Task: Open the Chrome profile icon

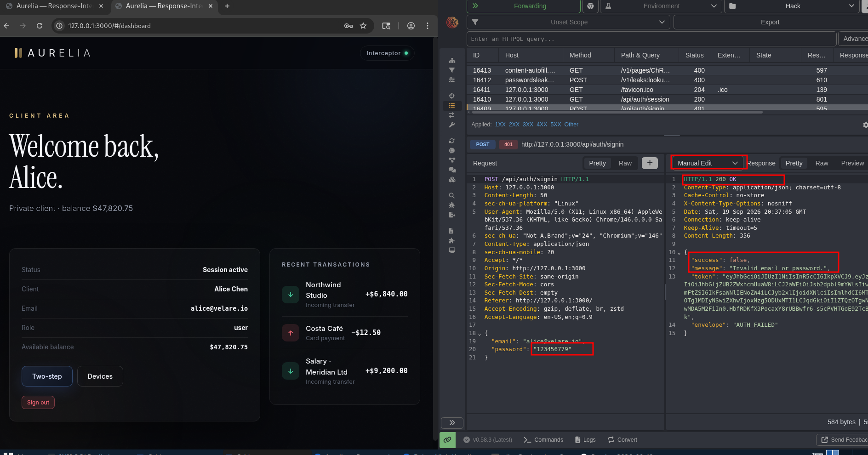Action: (x=411, y=26)
